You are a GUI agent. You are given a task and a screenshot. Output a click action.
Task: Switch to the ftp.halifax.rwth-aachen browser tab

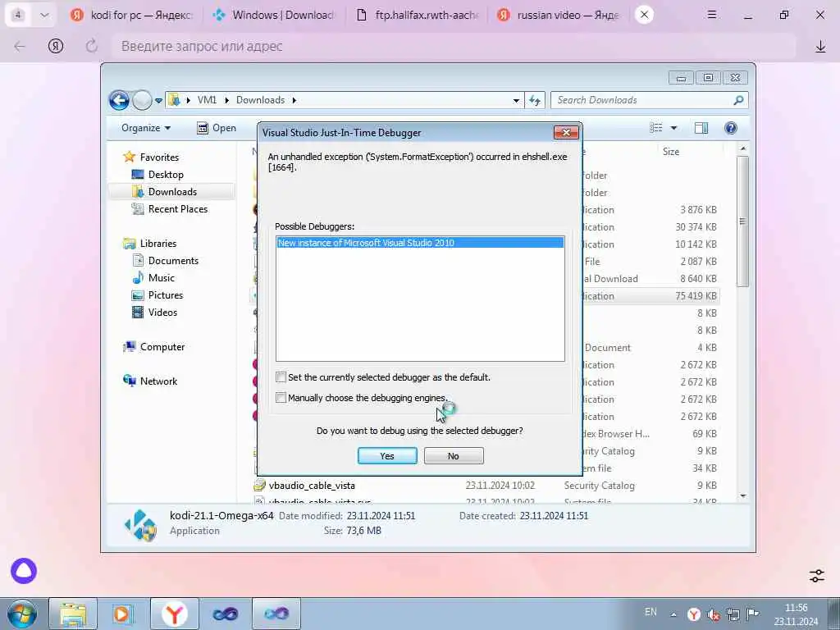click(417, 15)
